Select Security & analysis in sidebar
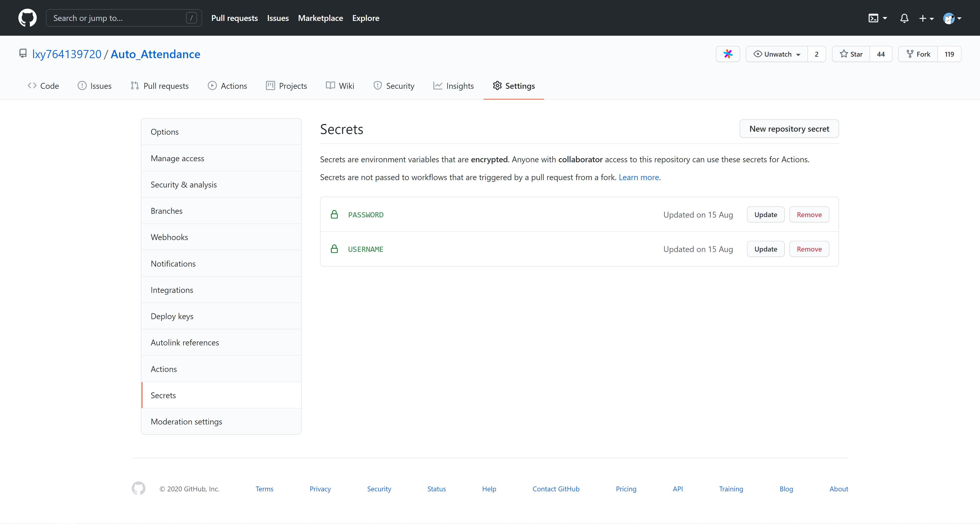980x524 pixels. pyautogui.click(x=222, y=184)
